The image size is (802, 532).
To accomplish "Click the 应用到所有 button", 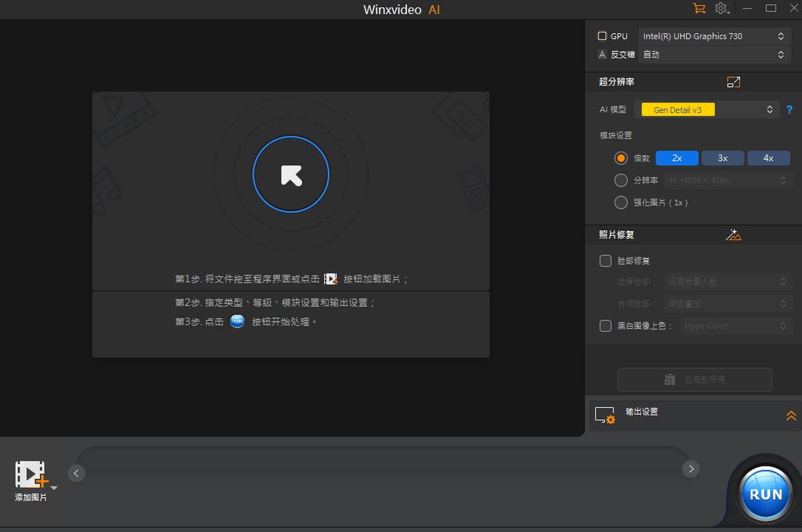I will pos(694,380).
